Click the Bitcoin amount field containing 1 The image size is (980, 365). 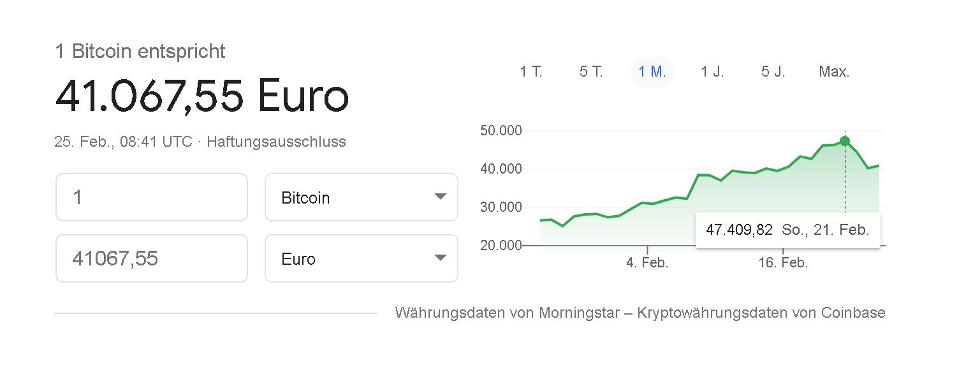(x=152, y=197)
